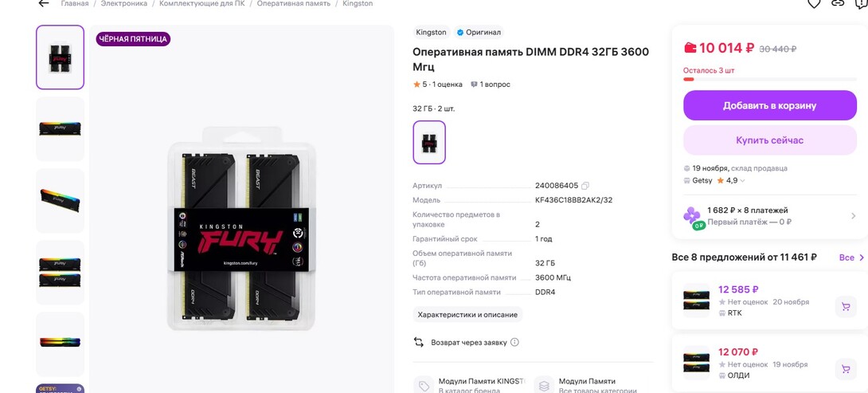
Task: Add product to favorites with heart icon
Action: [814, 3]
